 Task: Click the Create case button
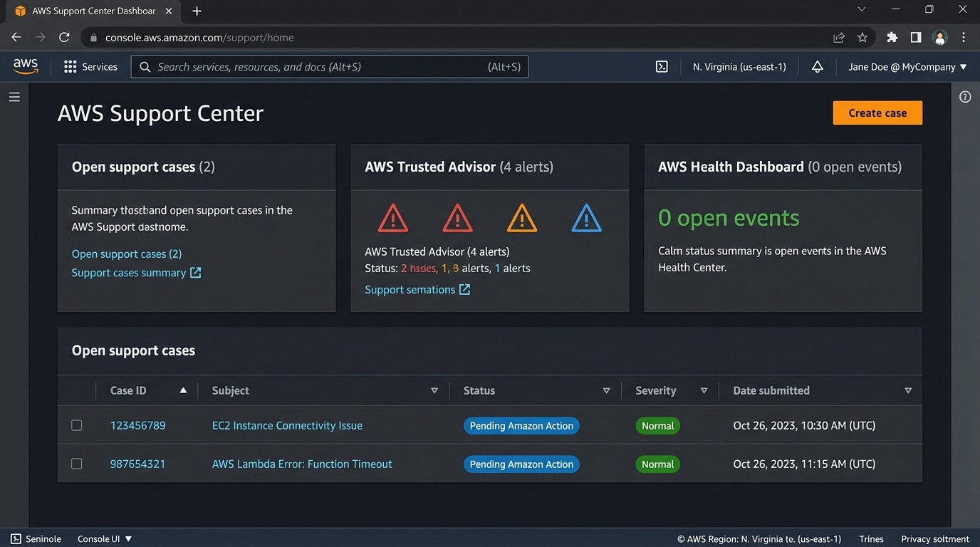[877, 113]
